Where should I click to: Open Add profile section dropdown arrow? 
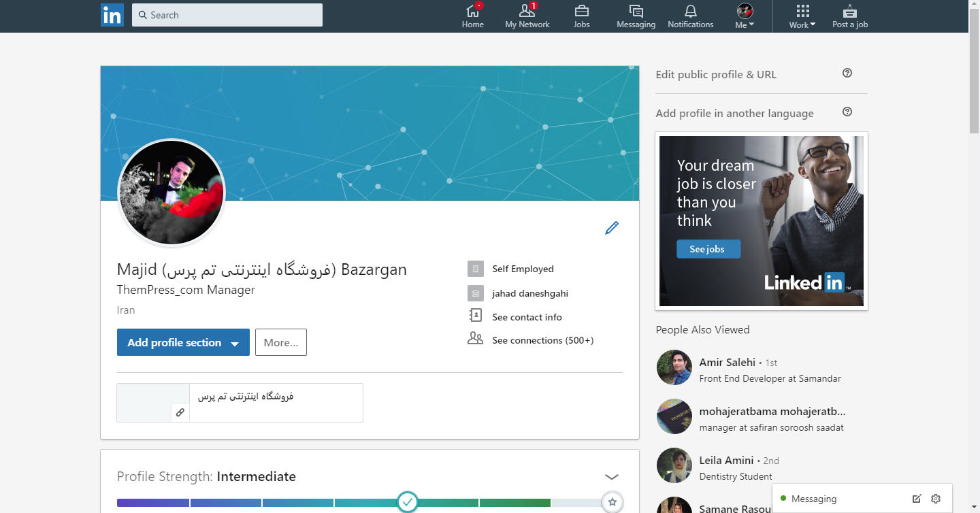235,344
